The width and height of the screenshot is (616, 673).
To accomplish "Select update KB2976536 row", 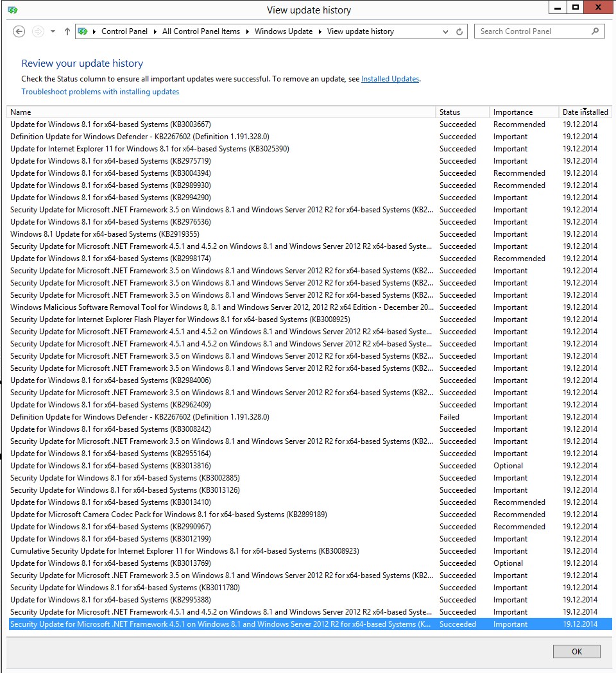I will pos(310,222).
